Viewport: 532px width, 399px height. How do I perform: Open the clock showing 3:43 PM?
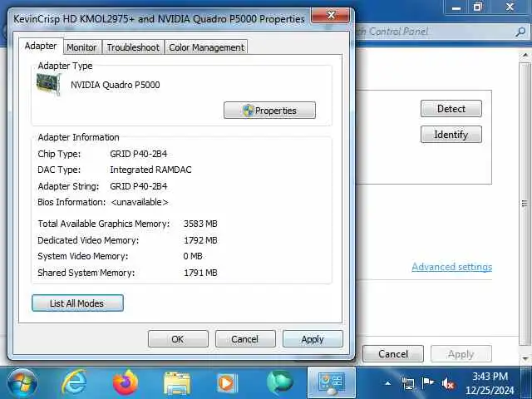click(x=490, y=383)
